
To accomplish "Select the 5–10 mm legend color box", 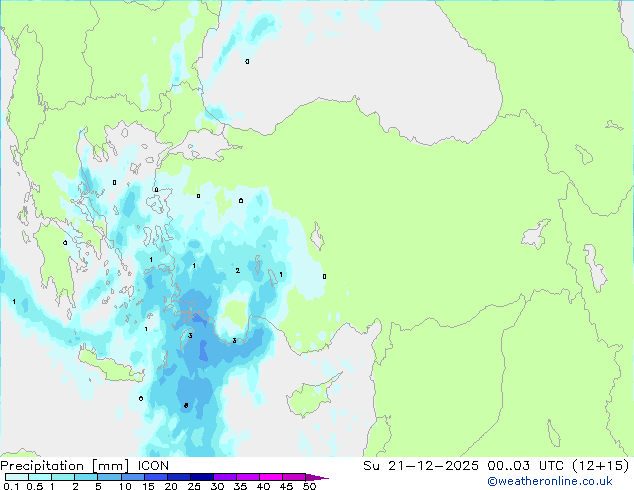I will pyautogui.click(x=109, y=477).
